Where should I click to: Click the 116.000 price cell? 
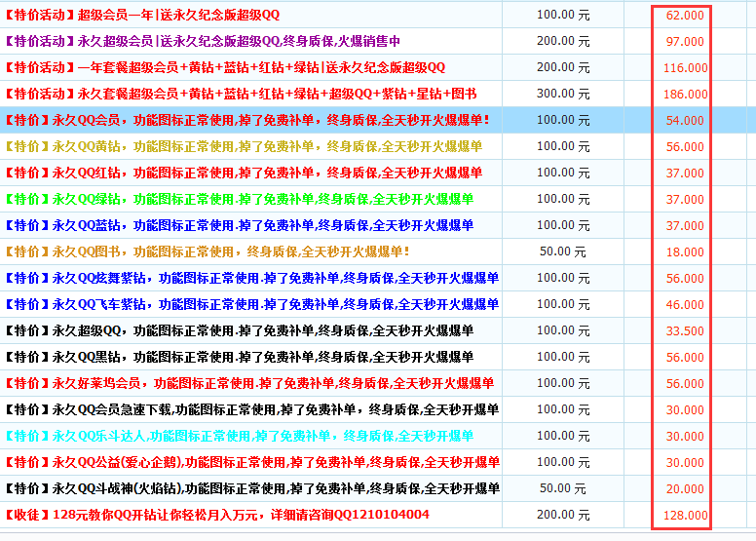(x=685, y=67)
